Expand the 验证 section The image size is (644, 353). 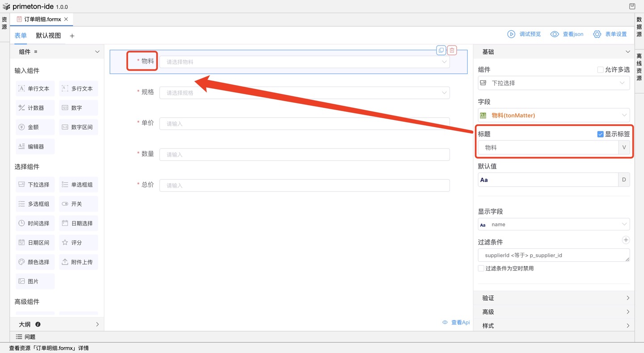pyautogui.click(x=553, y=298)
